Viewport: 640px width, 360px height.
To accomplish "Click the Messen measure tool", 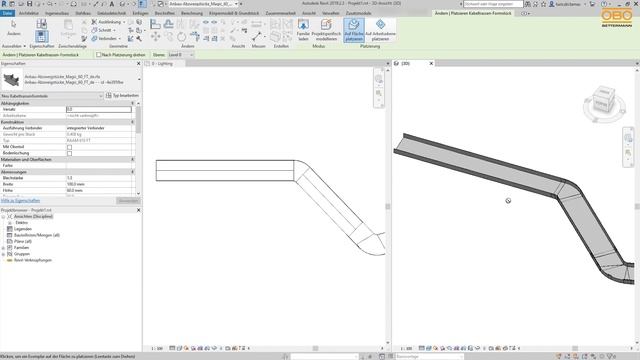I will coord(257,37).
